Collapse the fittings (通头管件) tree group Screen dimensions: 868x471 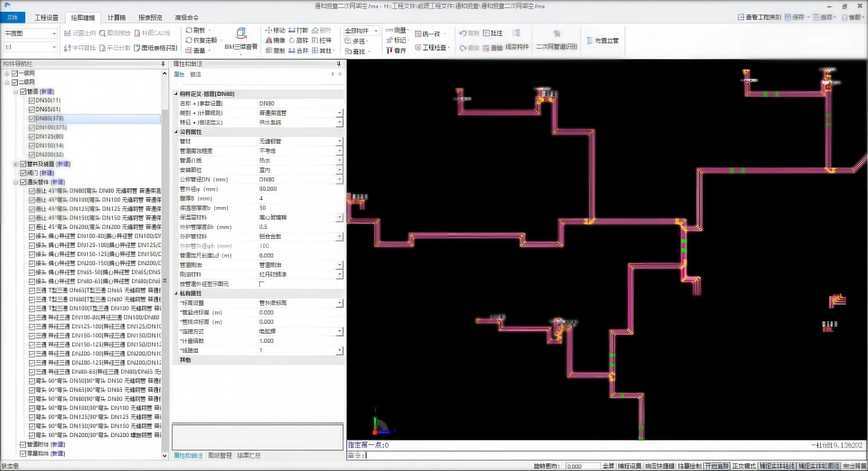coord(15,182)
